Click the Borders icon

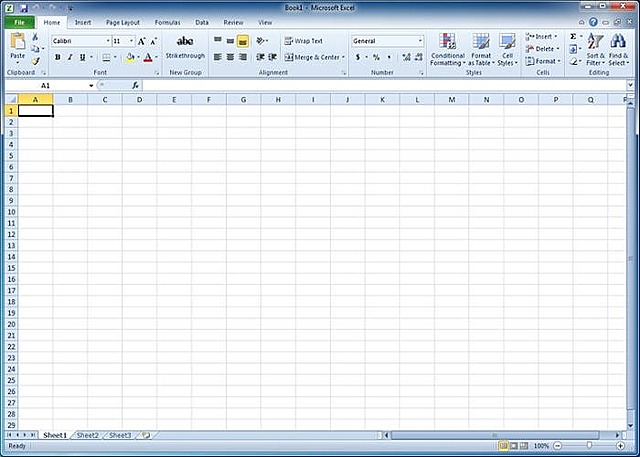[106, 58]
